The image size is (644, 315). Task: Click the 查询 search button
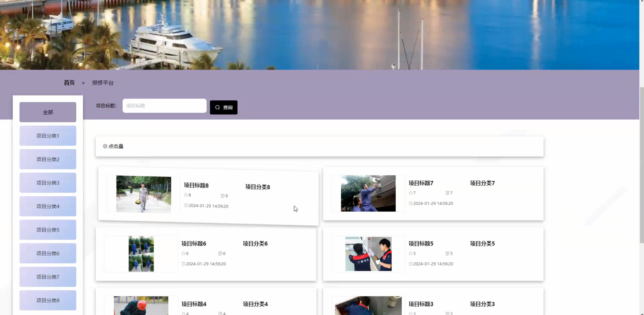click(223, 107)
